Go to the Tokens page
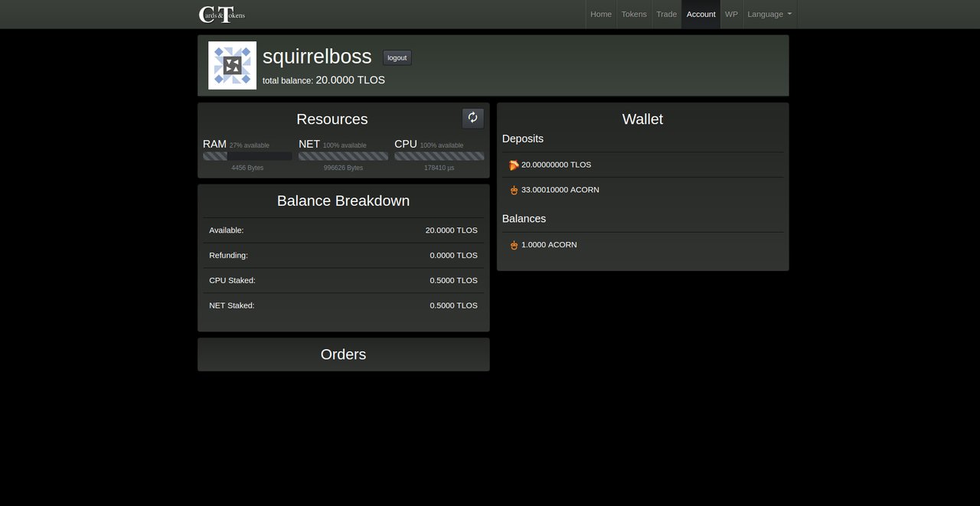The image size is (980, 506). (x=634, y=14)
